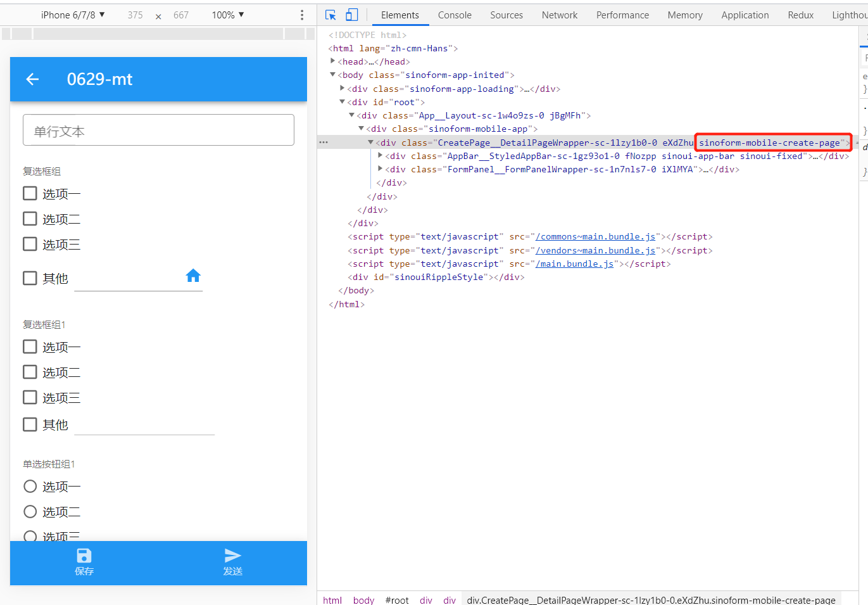Click the 其他 text field under 复选框组1
868x605 pixels.
144,424
